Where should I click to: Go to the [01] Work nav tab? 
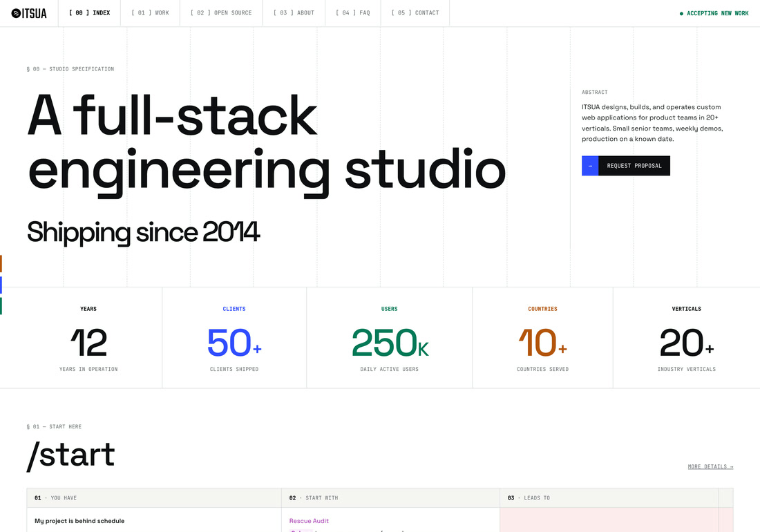(x=150, y=13)
